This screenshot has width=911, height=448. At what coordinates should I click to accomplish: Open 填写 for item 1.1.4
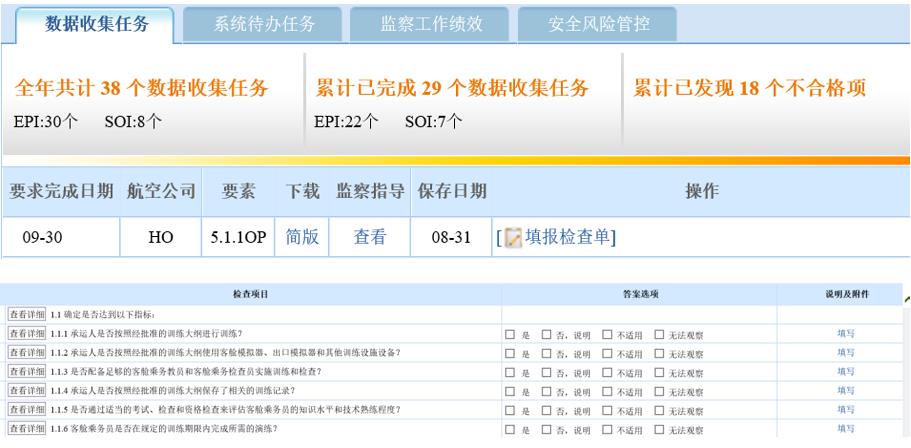[844, 390]
